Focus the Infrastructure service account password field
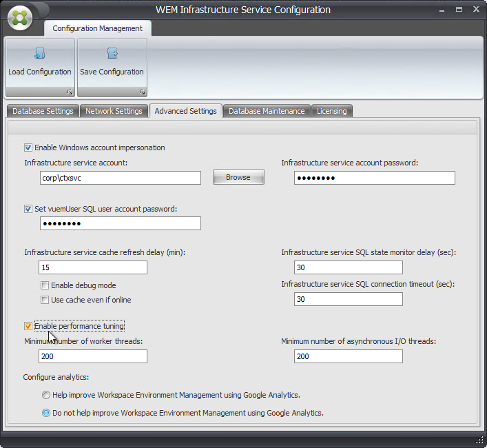This screenshot has height=448, width=487. pos(375,178)
